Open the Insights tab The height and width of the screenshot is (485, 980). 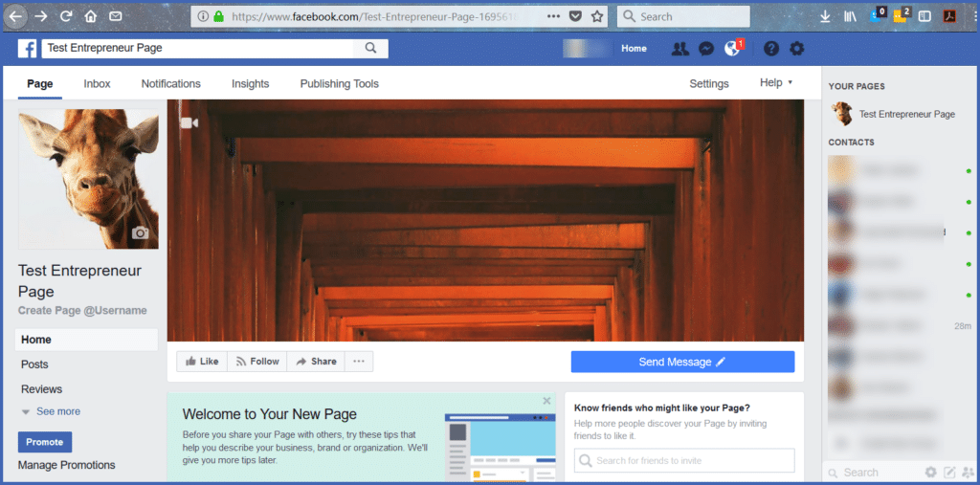250,84
